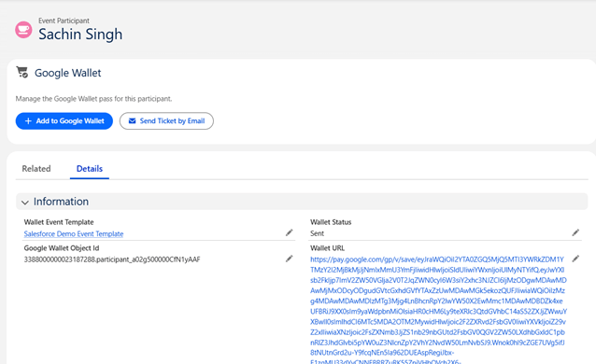The image size is (596, 364).
Task: Select the Details tab
Action: 90,169
